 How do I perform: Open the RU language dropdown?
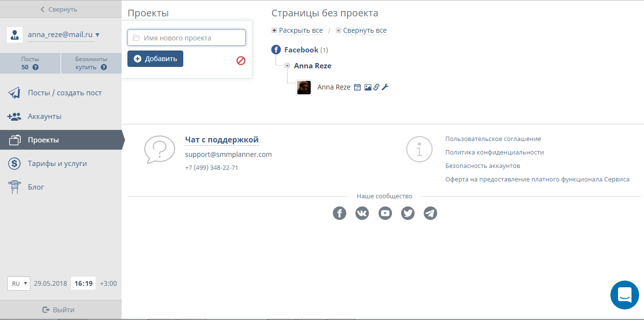pyautogui.click(x=18, y=283)
